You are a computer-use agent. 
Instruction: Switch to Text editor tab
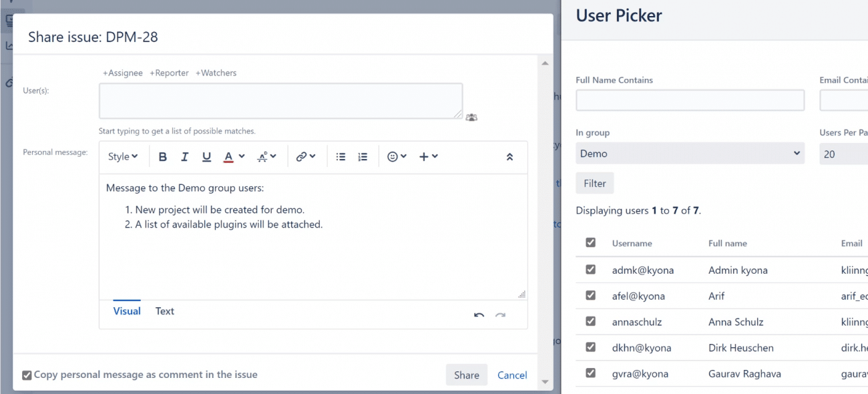(165, 311)
